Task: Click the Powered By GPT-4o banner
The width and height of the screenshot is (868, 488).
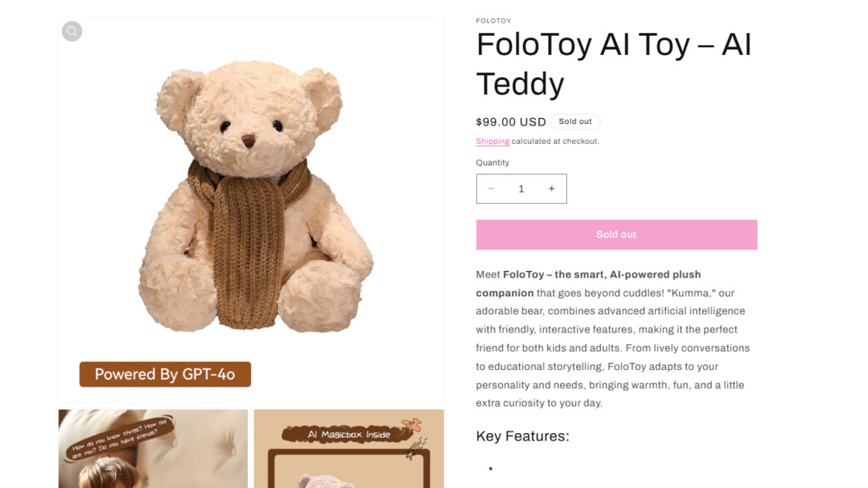Action: tap(165, 375)
